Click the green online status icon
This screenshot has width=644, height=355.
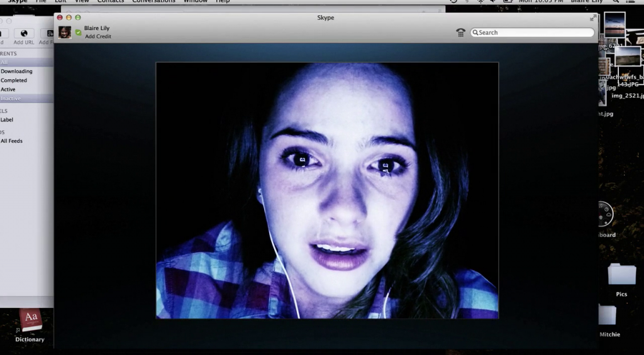pyautogui.click(x=79, y=32)
